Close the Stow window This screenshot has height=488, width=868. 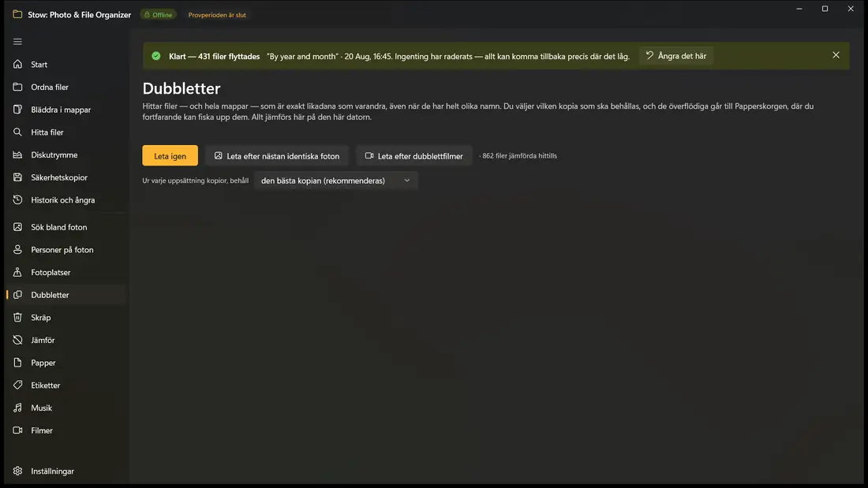click(x=851, y=9)
